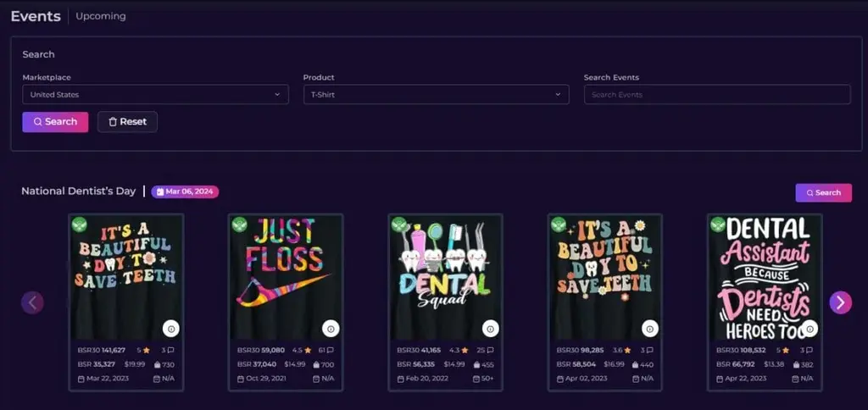868x410 pixels.
Task: Click info icon on Just Floss card
Action: point(331,329)
